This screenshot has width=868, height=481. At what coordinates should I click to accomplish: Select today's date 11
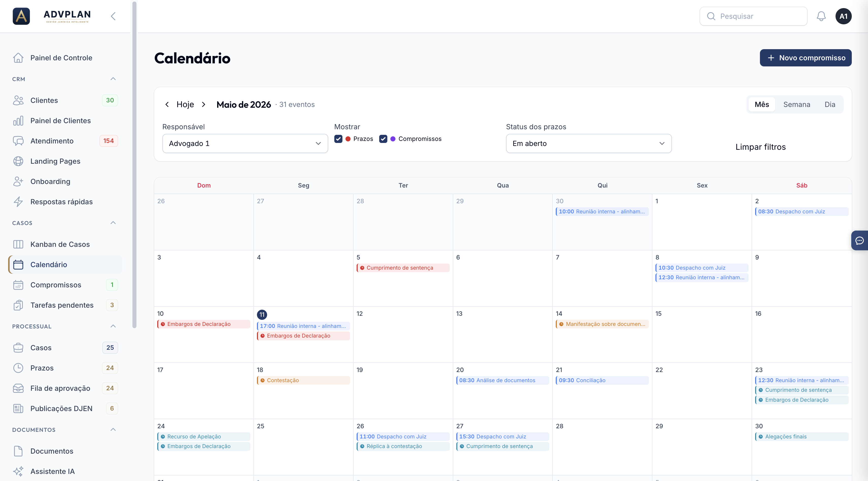pyautogui.click(x=262, y=315)
